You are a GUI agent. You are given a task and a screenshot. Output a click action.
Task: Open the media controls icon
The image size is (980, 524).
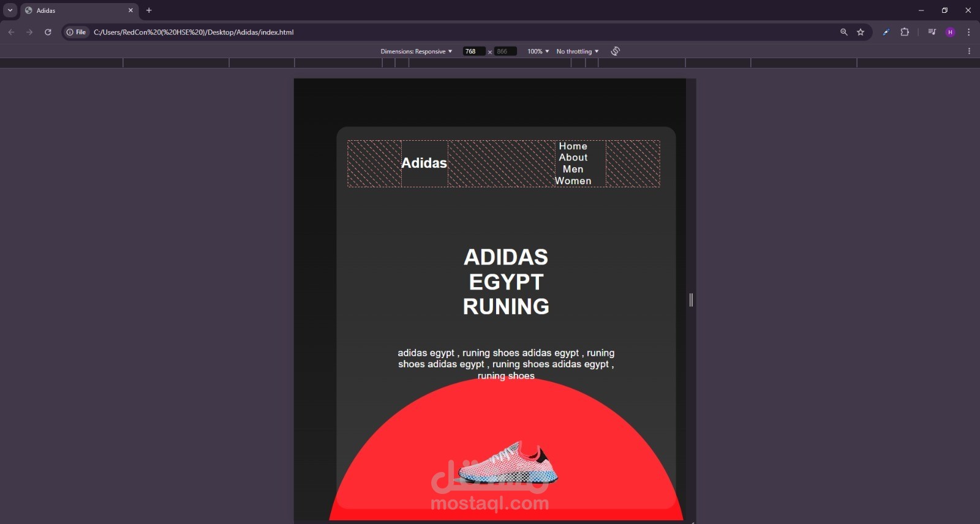[x=932, y=32]
